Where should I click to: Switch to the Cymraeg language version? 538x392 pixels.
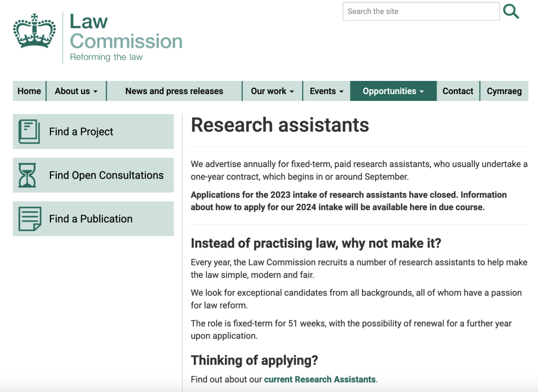click(x=504, y=91)
